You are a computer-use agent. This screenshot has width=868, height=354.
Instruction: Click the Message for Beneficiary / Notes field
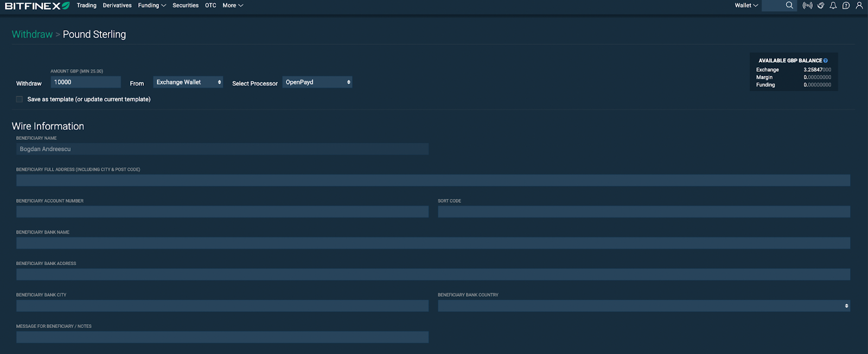(222, 337)
